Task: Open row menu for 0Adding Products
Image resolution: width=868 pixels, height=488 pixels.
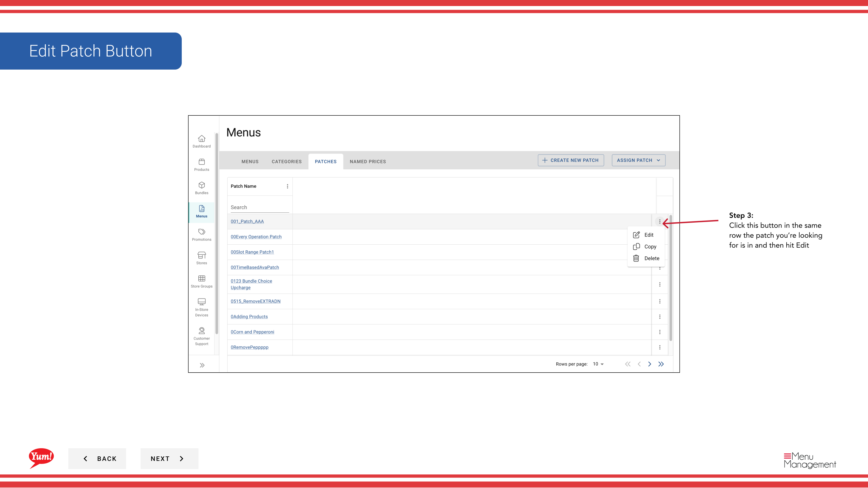Action: pyautogui.click(x=659, y=317)
